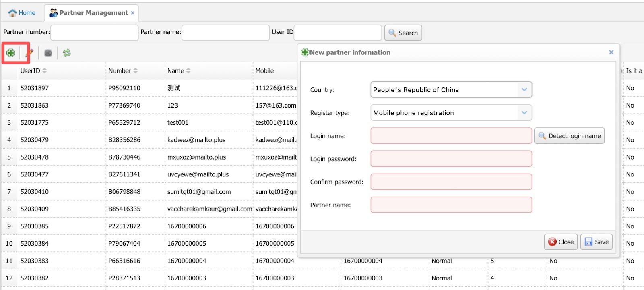Expand the Country dropdown
The image size is (644, 290).
[x=524, y=90]
